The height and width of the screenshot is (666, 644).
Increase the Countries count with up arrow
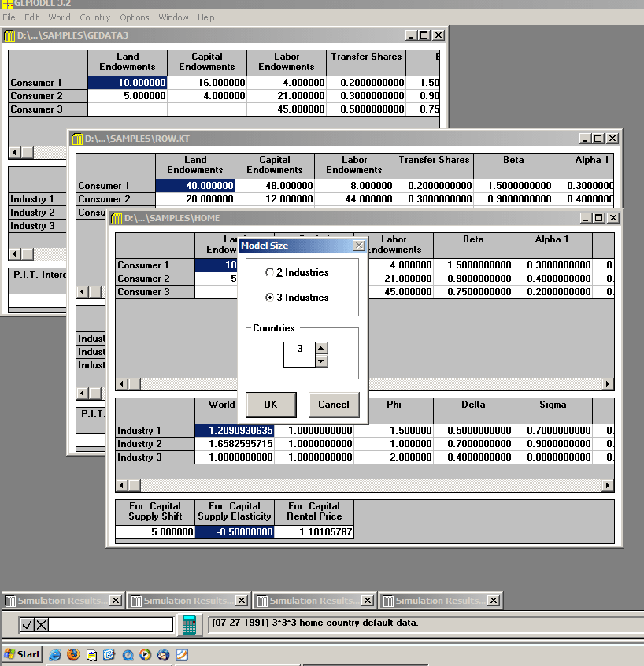(321, 348)
